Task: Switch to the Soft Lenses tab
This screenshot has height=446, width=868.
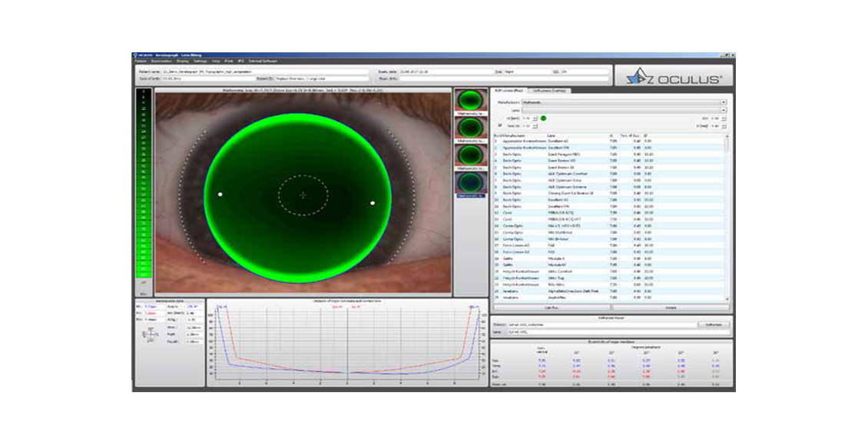Action: tap(549, 90)
